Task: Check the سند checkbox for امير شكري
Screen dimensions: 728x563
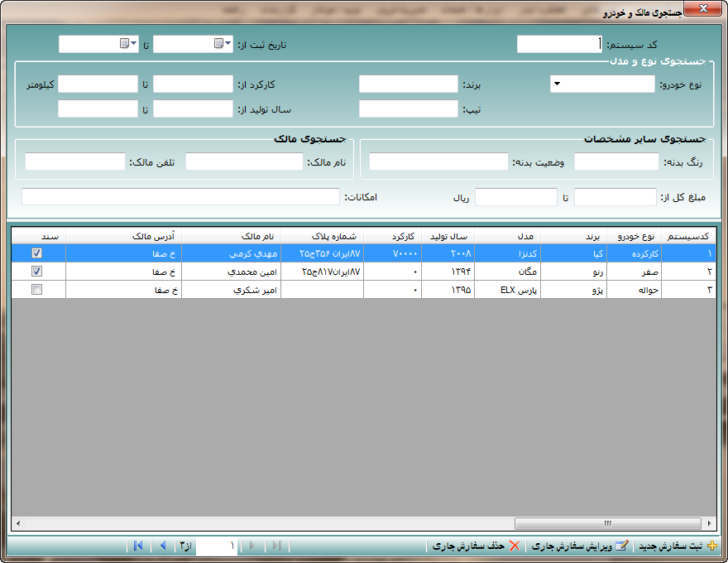Action: click(x=36, y=290)
